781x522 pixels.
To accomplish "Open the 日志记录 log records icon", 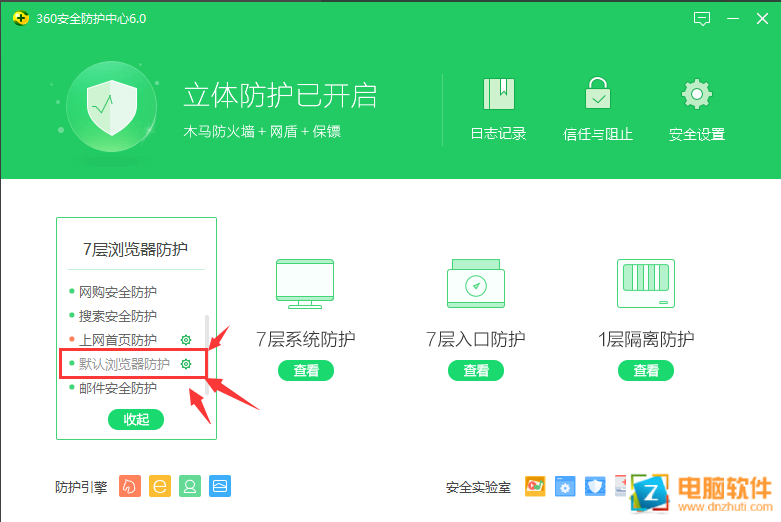I will point(499,94).
